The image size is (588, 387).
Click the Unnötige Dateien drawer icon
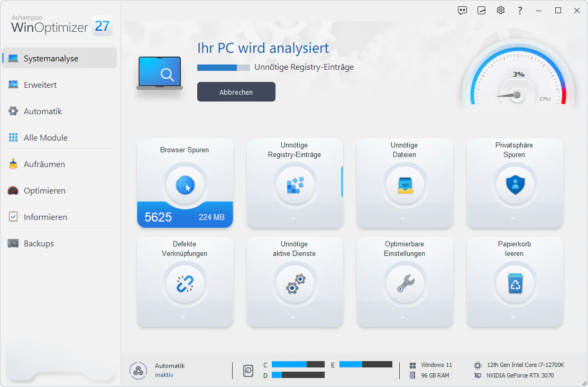pos(405,185)
